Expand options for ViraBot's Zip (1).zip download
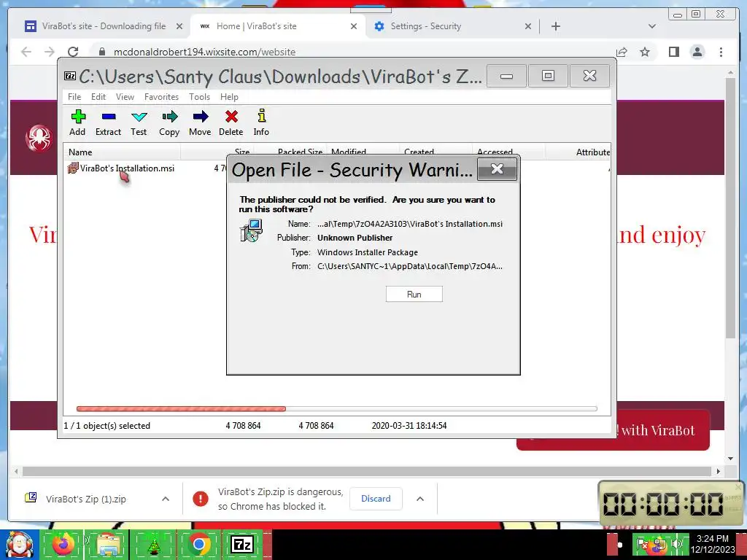The width and height of the screenshot is (747, 560). click(166, 499)
